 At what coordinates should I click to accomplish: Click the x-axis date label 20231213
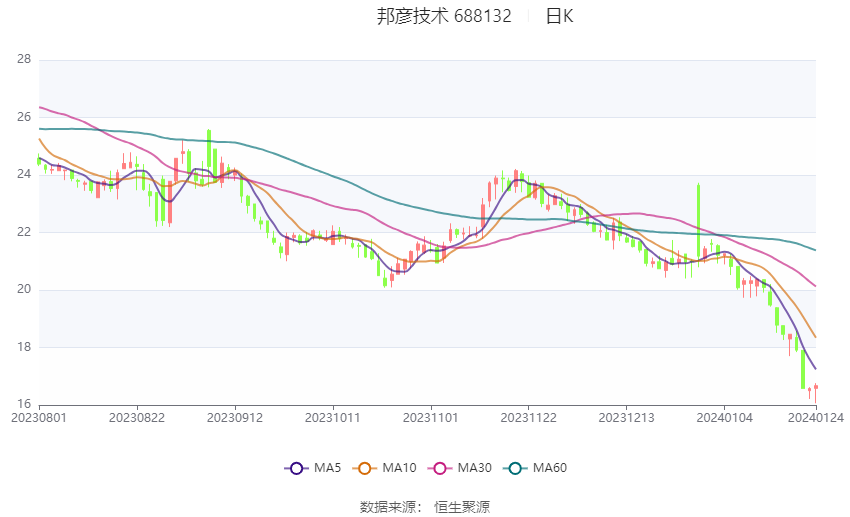(x=626, y=418)
